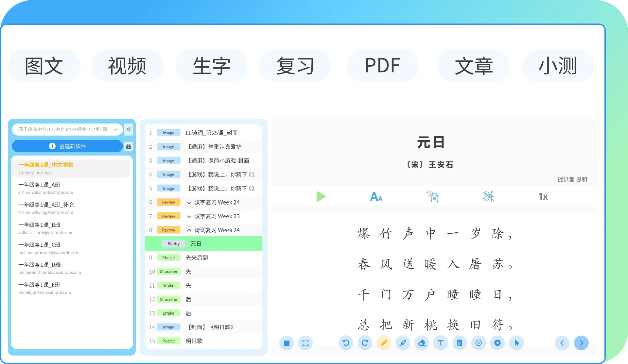The height and width of the screenshot is (364, 628).
Task: Click the circled X clear icon
Action: coord(479,343)
